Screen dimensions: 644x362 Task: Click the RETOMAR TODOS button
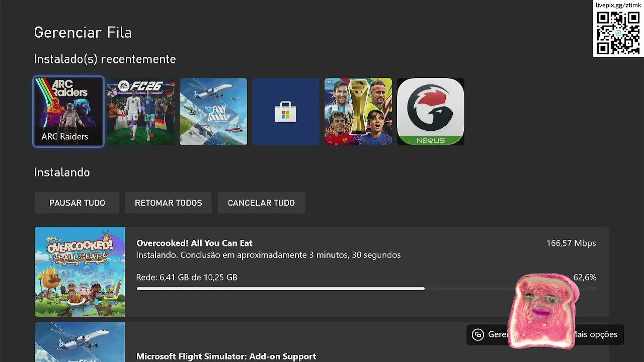click(169, 203)
